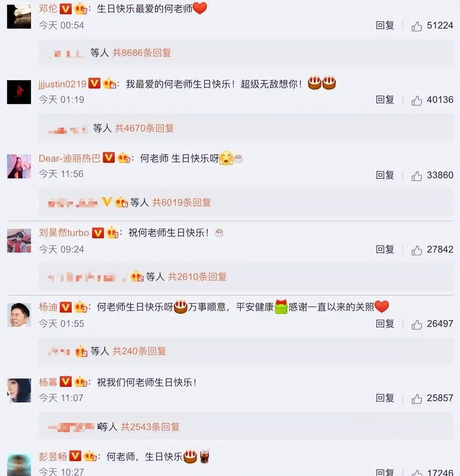Viewport: 460px width, 476px height.
Task: Like Dear-迪丽热巴's birthday comment
Action: pos(416,175)
